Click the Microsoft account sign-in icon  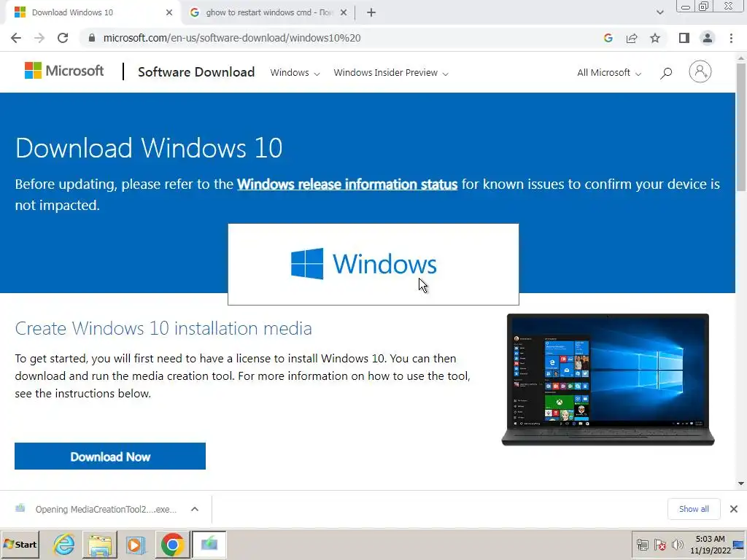[x=700, y=72]
